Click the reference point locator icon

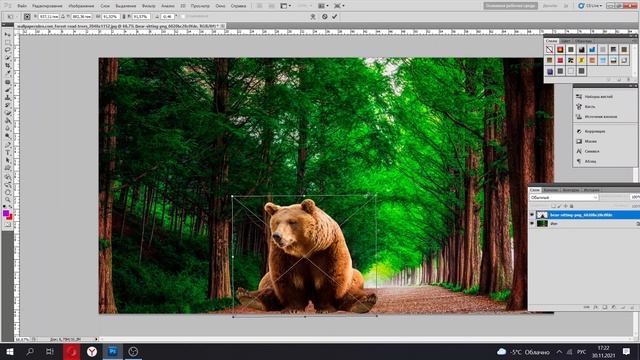(27, 17)
